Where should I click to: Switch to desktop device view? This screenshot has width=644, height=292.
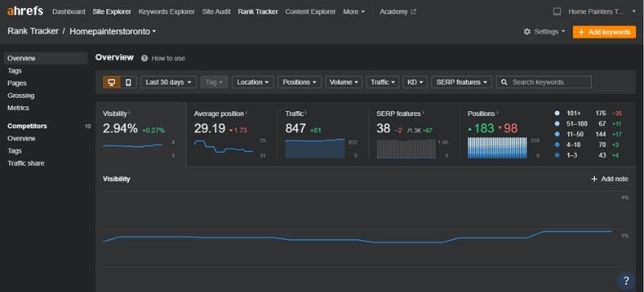(x=111, y=82)
